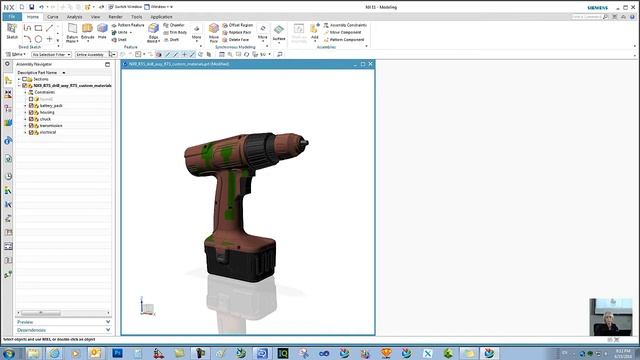Open the Constraint Navigator sidebar tab
The width and height of the screenshot is (640, 360).
(8, 94)
